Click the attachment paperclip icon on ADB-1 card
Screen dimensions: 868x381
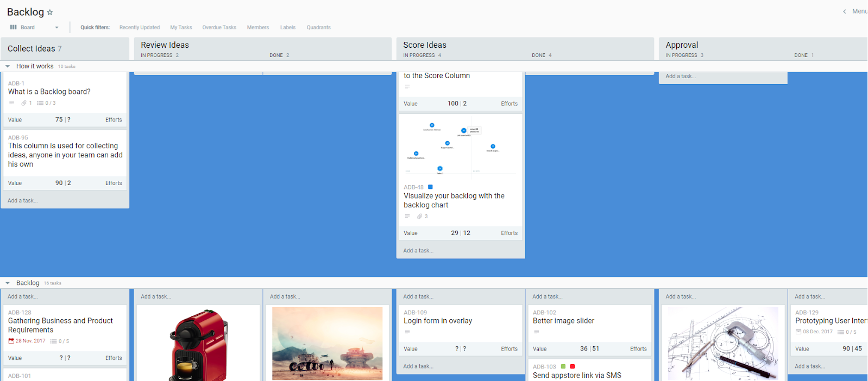(x=24, y=103)
